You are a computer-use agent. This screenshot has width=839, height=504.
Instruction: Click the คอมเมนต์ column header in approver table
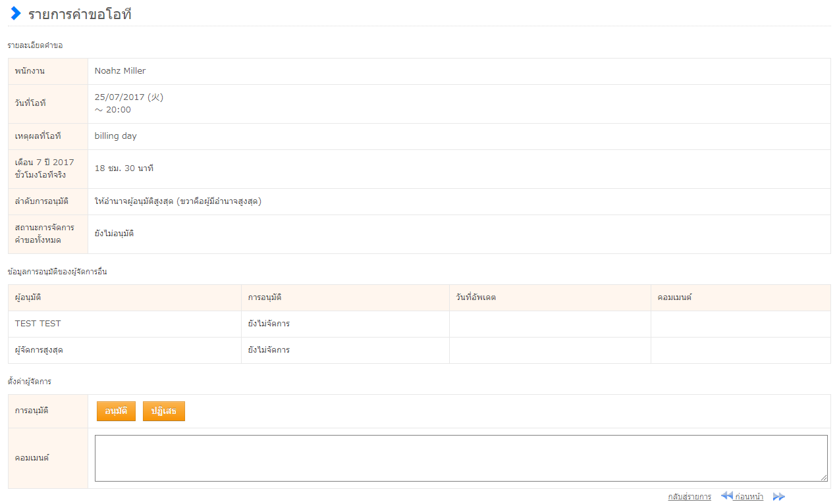pyautogui.click(x=674, y=297)
